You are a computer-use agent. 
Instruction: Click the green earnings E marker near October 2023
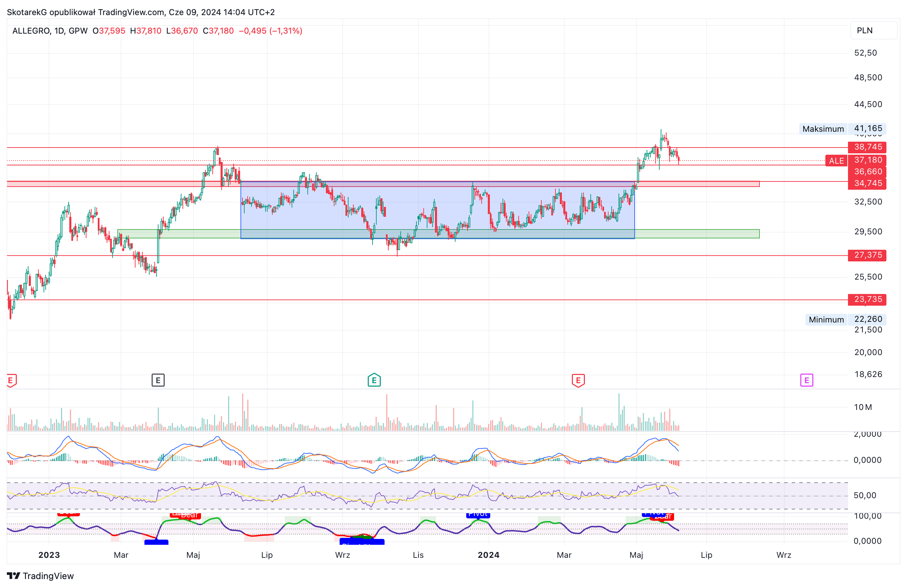click(x=374, y=380)
